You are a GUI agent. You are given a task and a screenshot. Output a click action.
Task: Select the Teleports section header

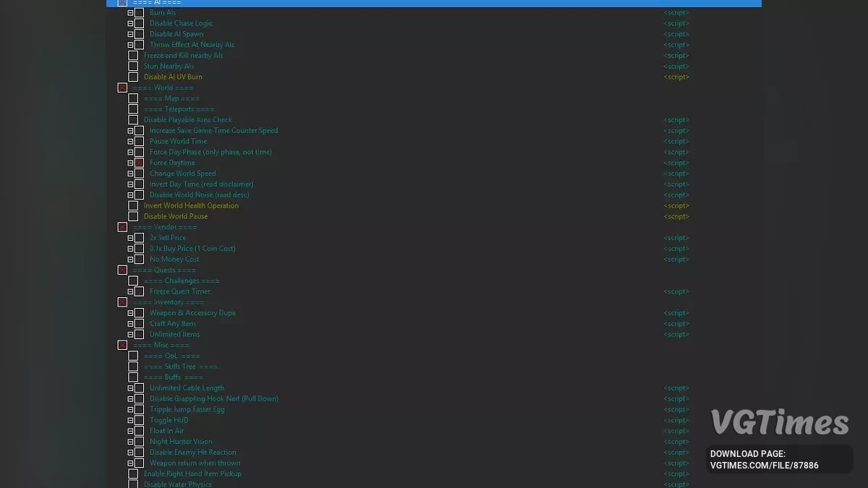click(179, 109)
